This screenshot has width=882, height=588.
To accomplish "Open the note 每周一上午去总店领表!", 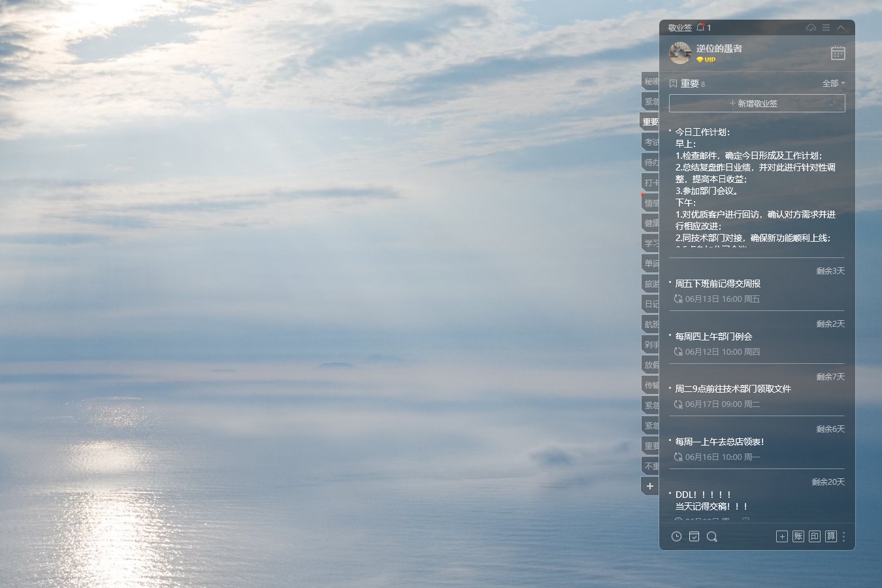I will [719, 442].
